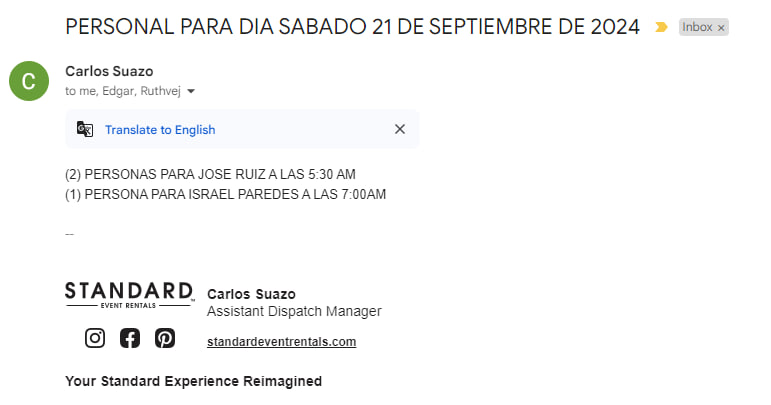Click 'Assistant Dispatch Manager' title text

(294, 312)
